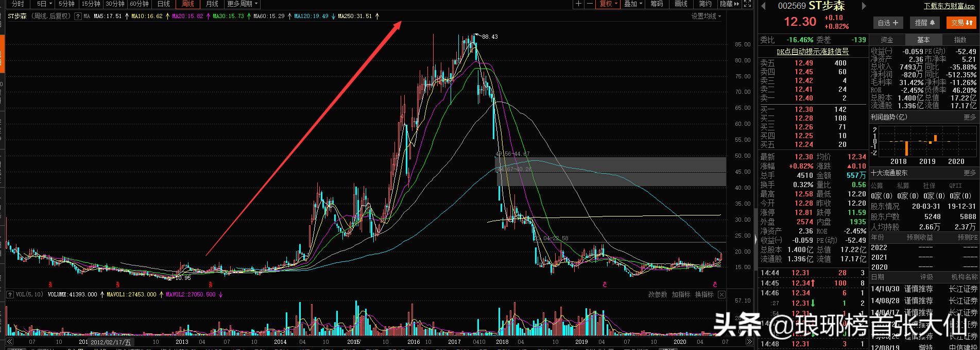Go to next stock with right arrow
The height and width of the screenshot is (350, 980).
click(x=864, y=6)
